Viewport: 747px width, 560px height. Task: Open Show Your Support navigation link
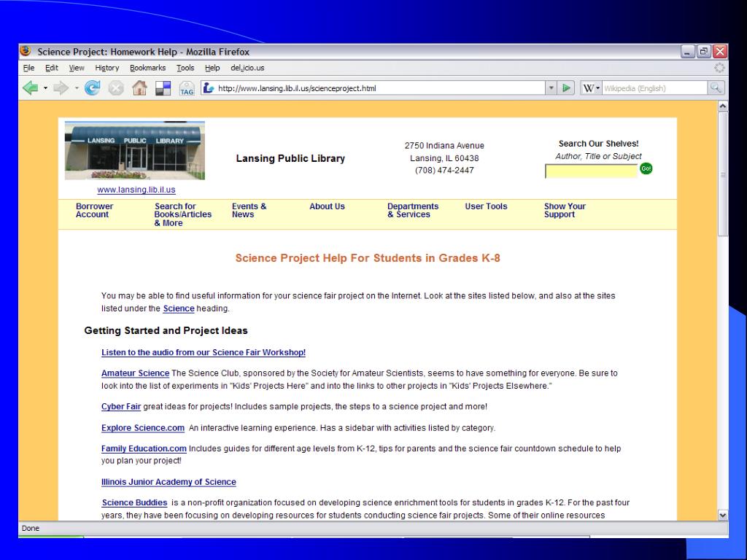click(565, 211)
